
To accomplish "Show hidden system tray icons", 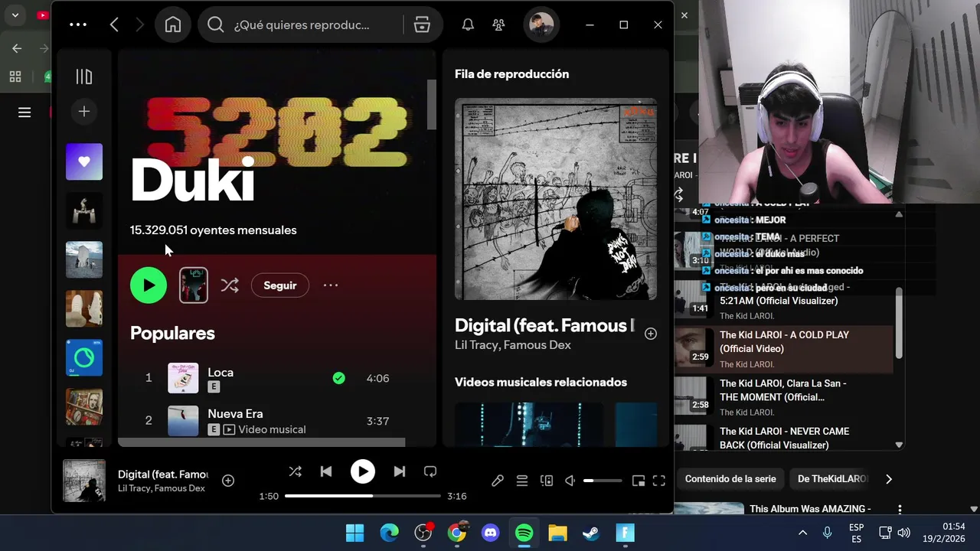I will (802, 533).
